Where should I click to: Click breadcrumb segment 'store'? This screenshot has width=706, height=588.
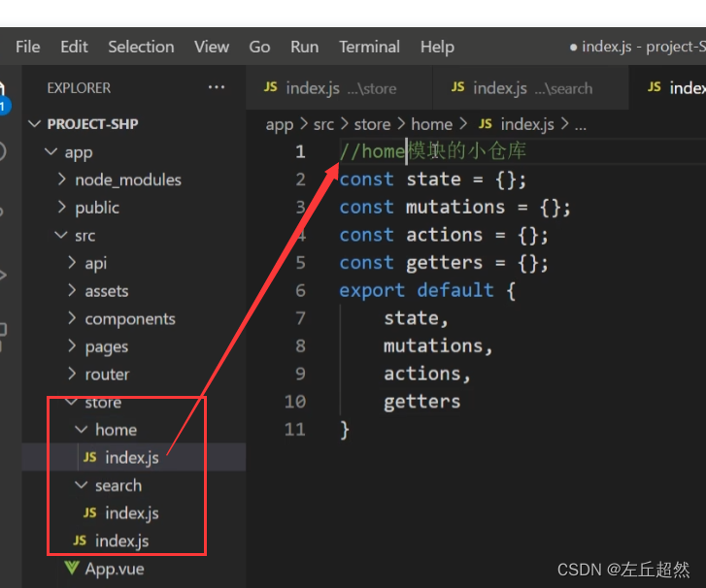(x=372, y=124)
